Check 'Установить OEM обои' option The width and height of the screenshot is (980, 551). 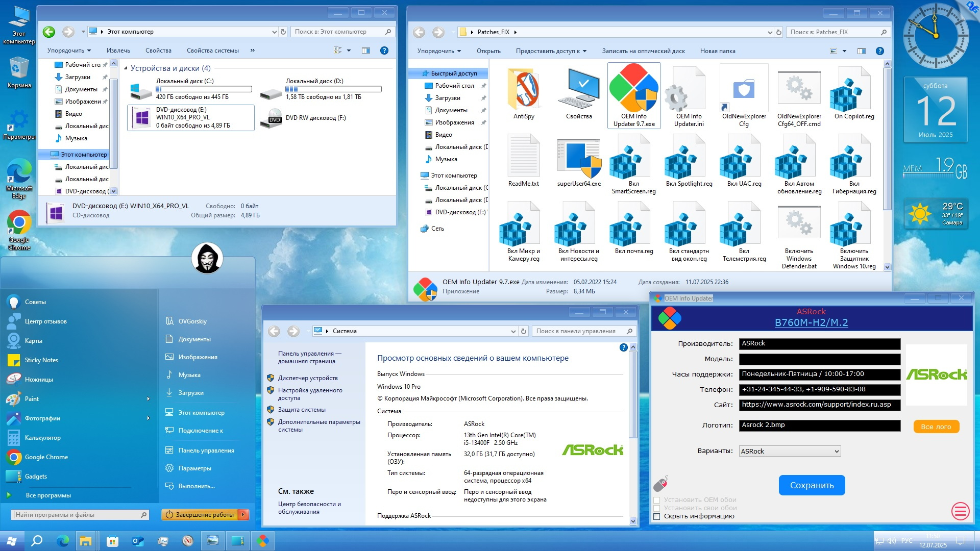(x=657, y=500)
